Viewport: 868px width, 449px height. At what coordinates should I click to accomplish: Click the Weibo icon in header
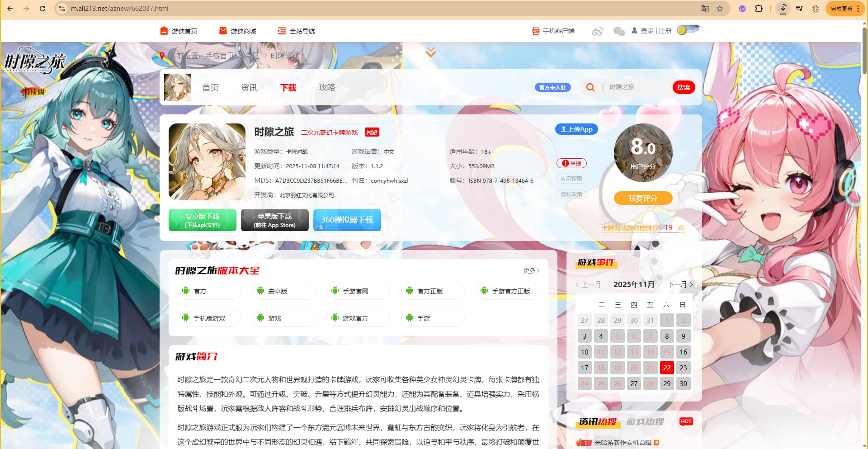point(597,31)
